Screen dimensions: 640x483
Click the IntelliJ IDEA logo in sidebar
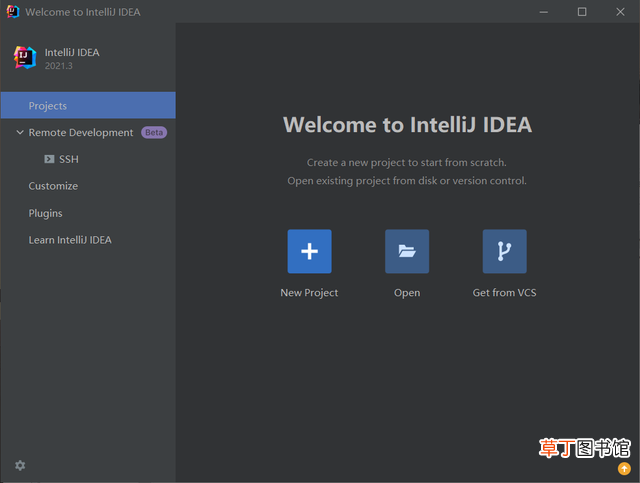point(25,58)
